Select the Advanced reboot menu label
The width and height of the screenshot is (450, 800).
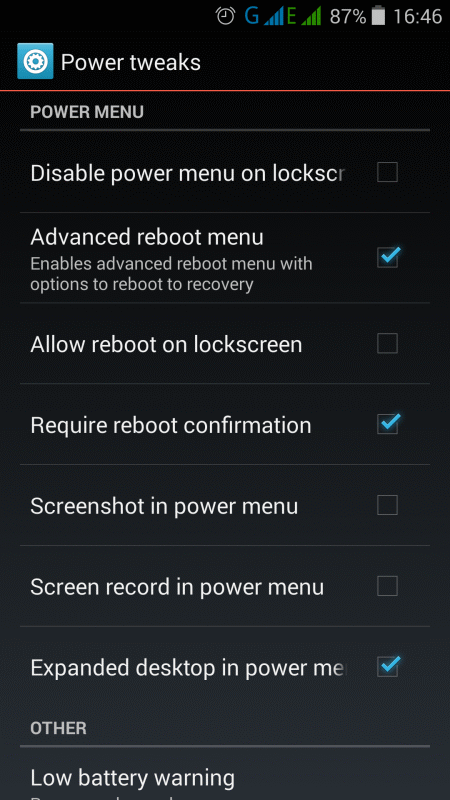(147, 237)
